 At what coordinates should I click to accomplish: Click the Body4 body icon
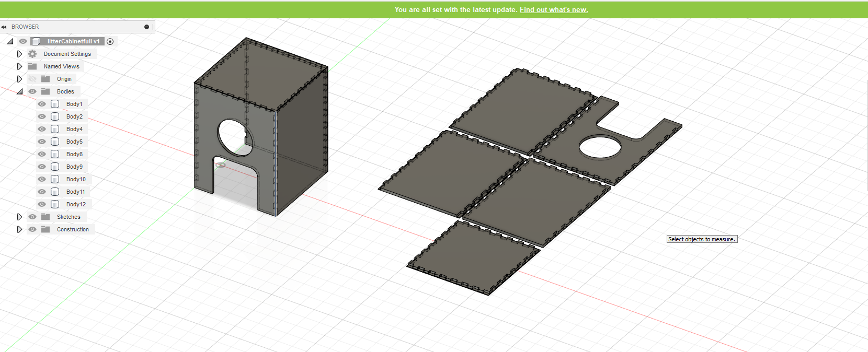55,129
